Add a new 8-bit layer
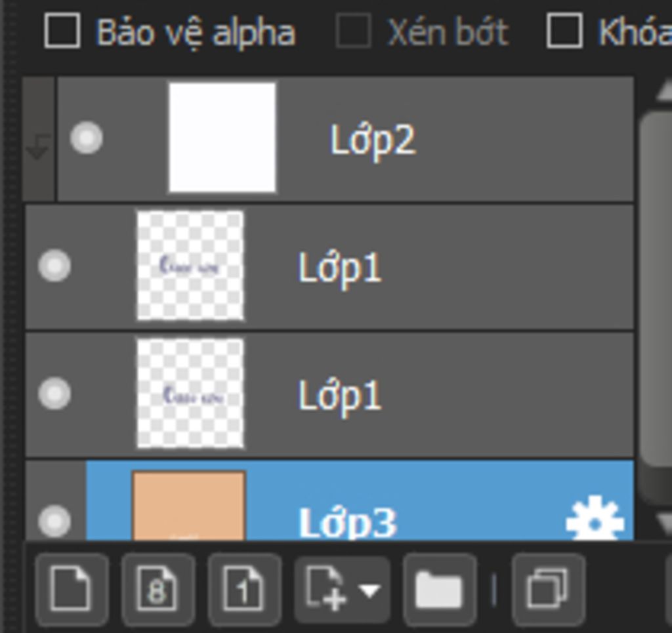672x633 pixels. (x=157, y=589)
